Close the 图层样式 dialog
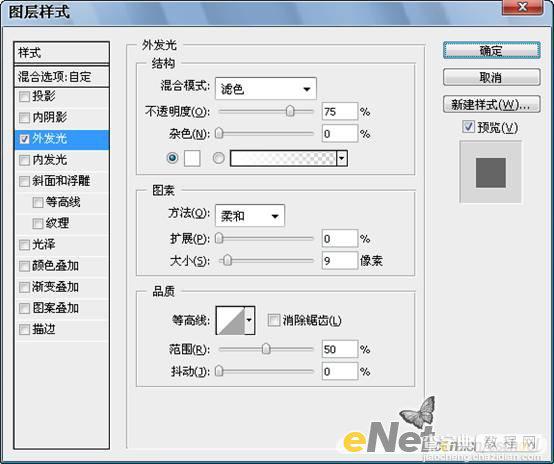Image resolution: width=554 pixels, height=464 pixels. (x=523, y=7)
